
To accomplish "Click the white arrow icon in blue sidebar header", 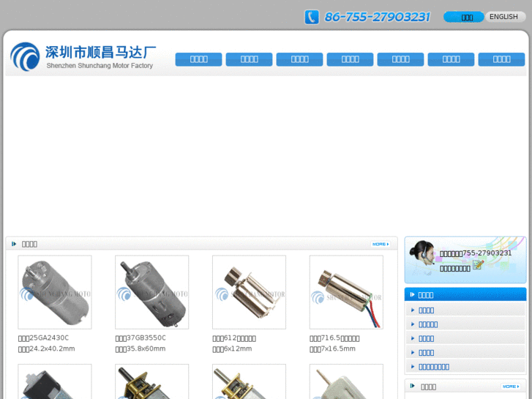I will click(412, 294).
